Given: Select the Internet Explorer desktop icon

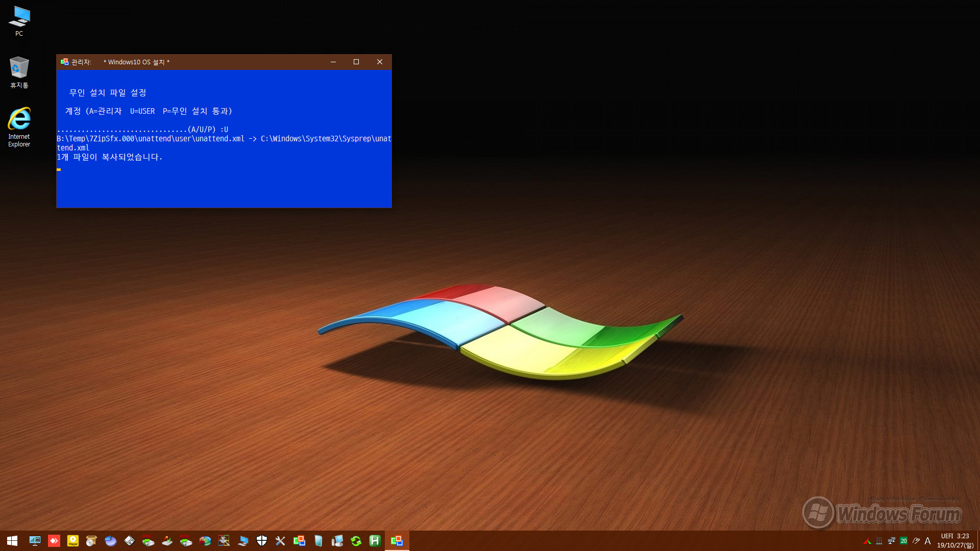Looking at the screenshot, I should [19, 127].
